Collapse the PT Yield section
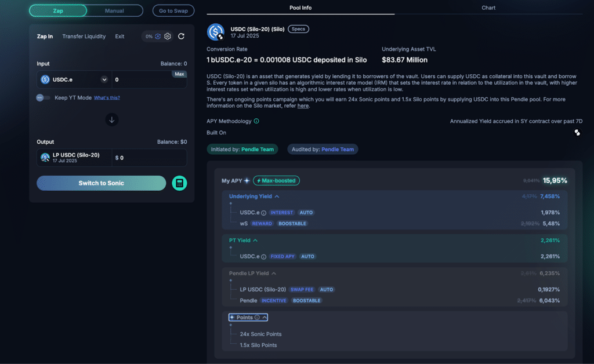 pos(255,241)
